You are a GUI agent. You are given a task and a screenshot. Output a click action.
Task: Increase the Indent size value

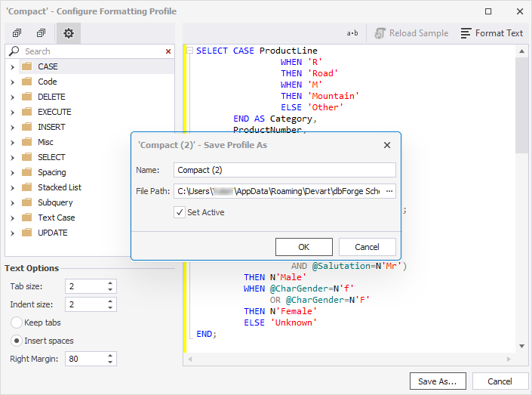click(110, 301)
